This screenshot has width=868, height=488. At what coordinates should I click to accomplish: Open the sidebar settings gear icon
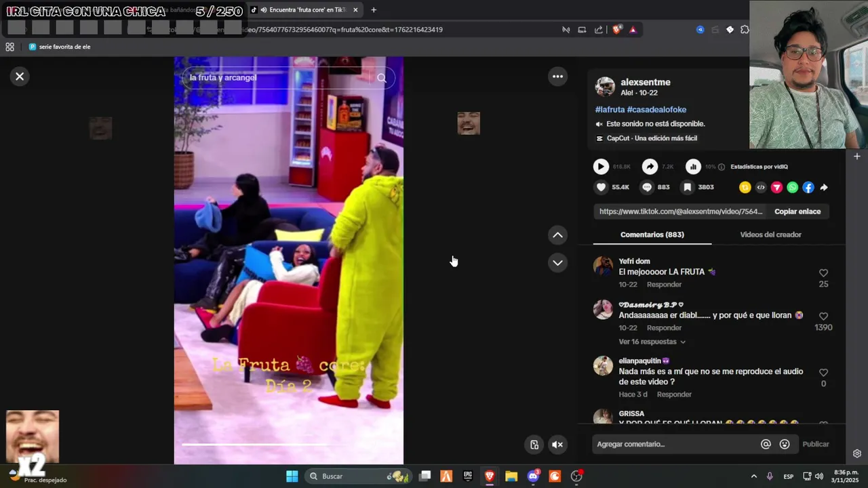(x=857, y=453)
